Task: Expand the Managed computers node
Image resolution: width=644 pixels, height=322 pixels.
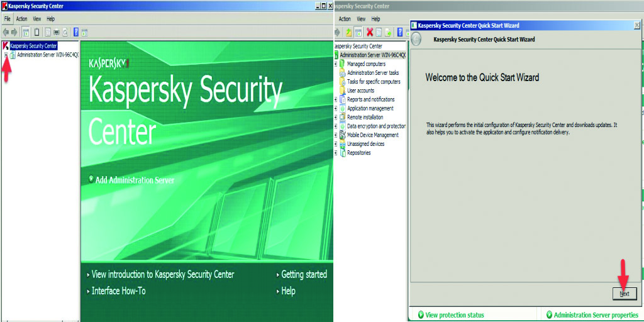Action: 336,64
